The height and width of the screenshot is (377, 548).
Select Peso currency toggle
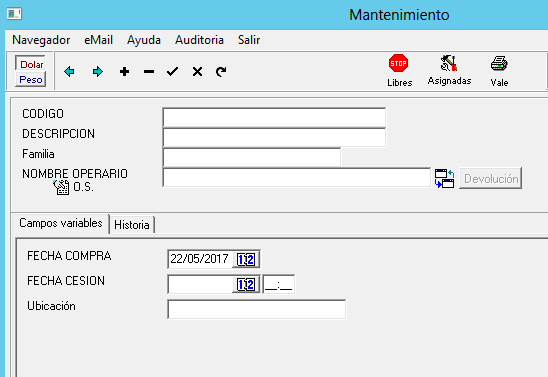coord(31,80)
